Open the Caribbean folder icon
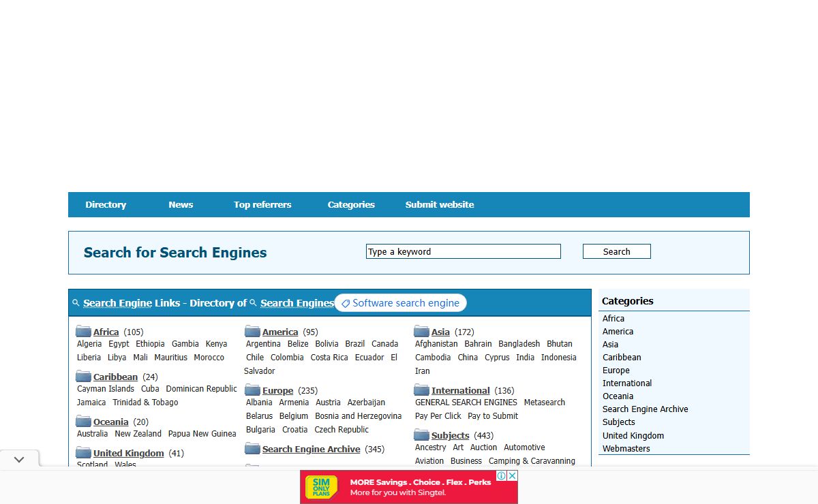Image resolution: width=818 pixels, height=504 pixels. pyautogui.click(x=83, y=377)
